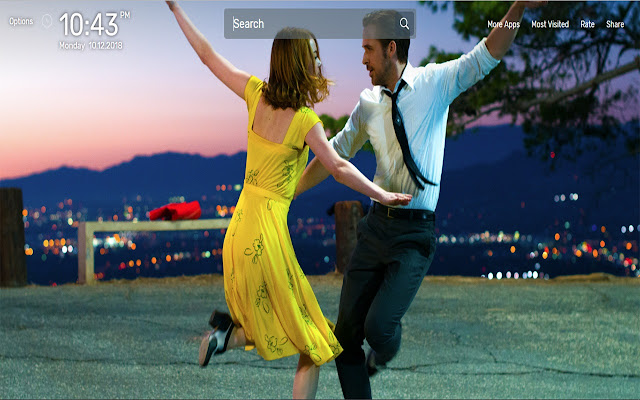Click the faint round icon beside Options
The width and height of the screenshot is (640, 400).
(x=47, y=21)
